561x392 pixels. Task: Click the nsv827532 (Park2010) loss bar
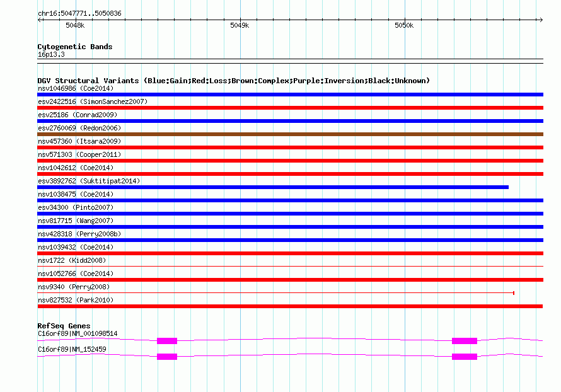point(290,306)
